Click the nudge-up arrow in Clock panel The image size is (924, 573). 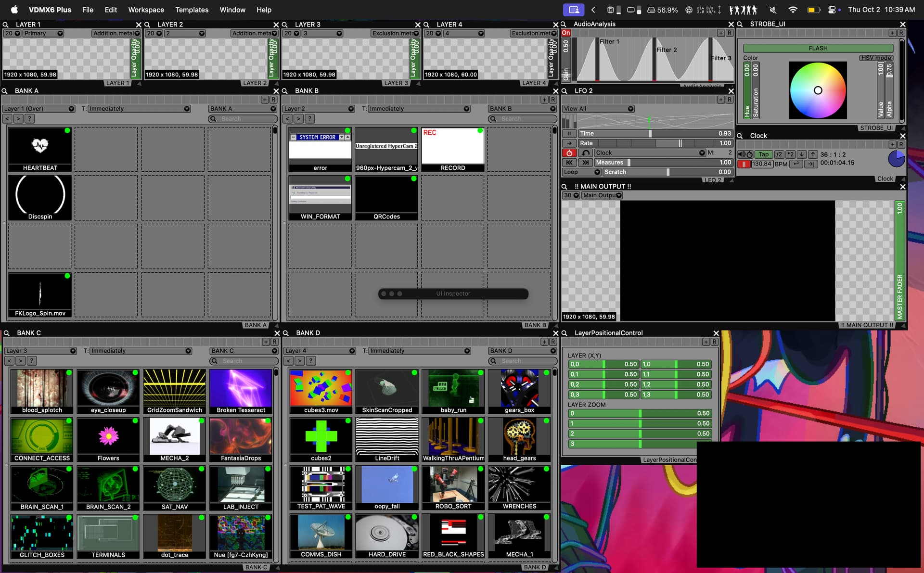pyautogui.click(x=812, y=154)
